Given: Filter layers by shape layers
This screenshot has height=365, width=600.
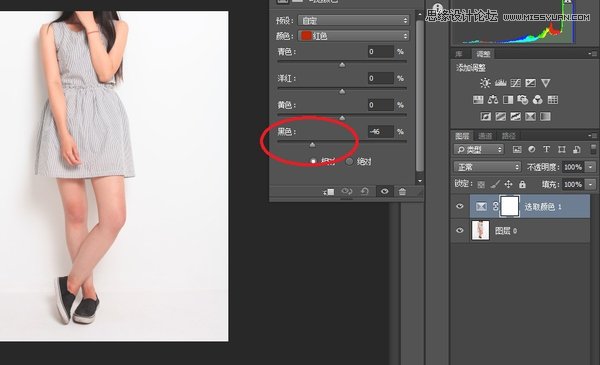Looking at the screenshot, I should click(x=561, y=149).
